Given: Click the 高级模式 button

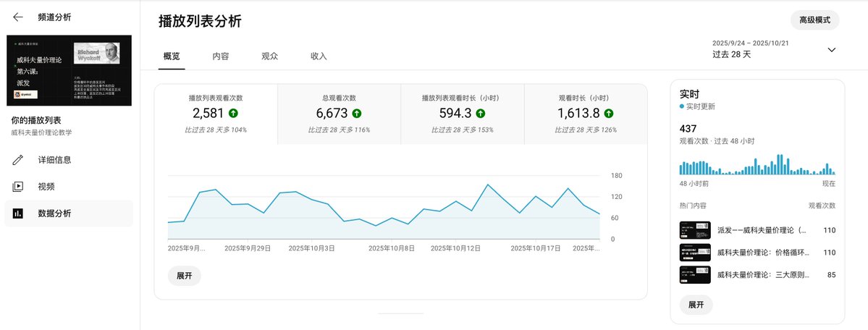Looking at the screenshot, I should point(814,20).
